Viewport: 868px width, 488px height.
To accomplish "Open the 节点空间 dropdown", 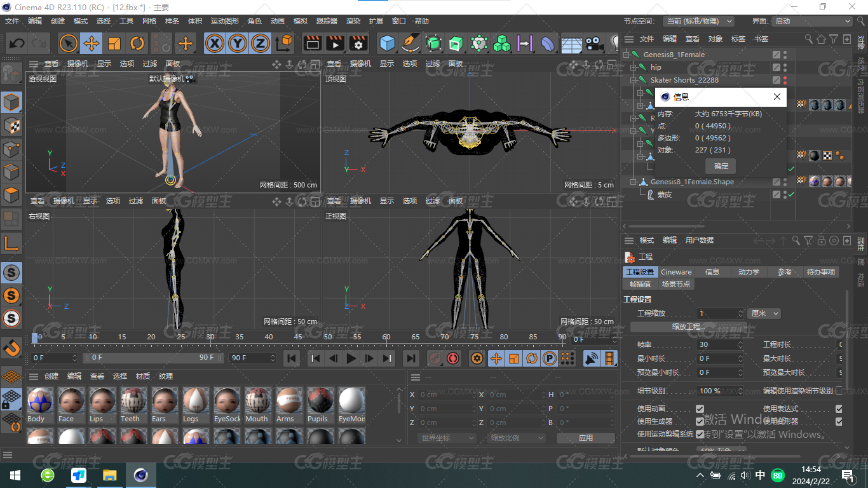I will coord(698,21).
